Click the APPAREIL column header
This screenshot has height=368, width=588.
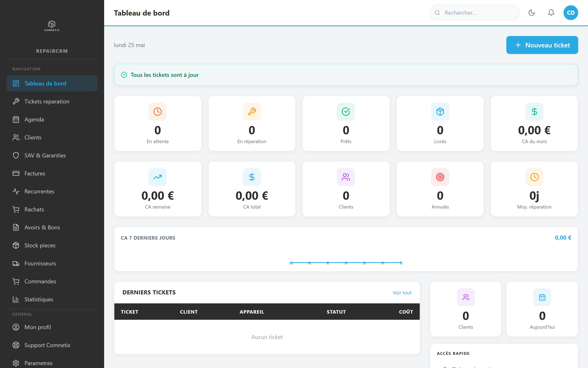click(x=252, y=312)
